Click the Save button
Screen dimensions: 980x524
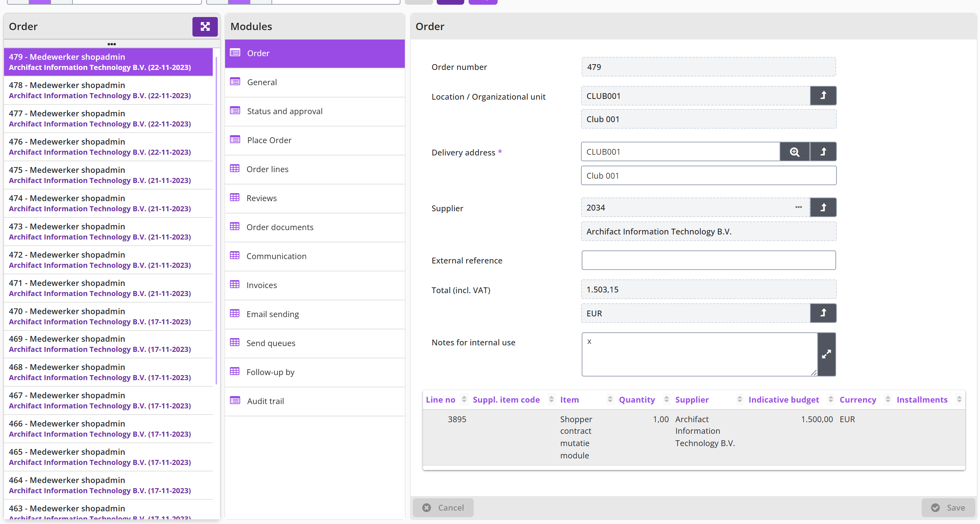click(x=948, y=508)
